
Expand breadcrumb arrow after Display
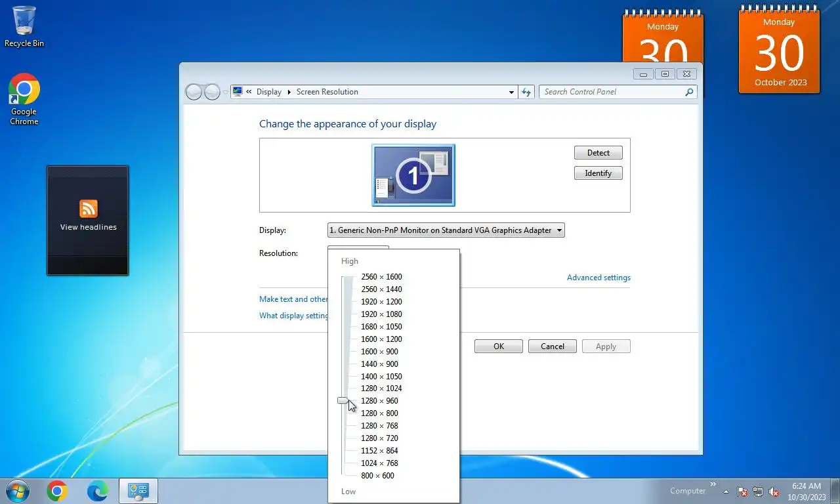coord(289,92)
